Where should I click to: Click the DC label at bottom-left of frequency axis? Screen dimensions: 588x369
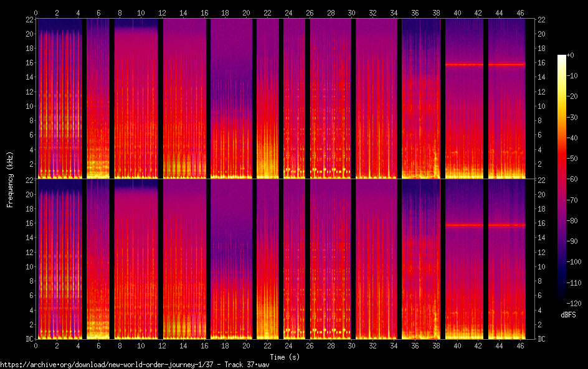pyautogui.click(x=28, y=339)
